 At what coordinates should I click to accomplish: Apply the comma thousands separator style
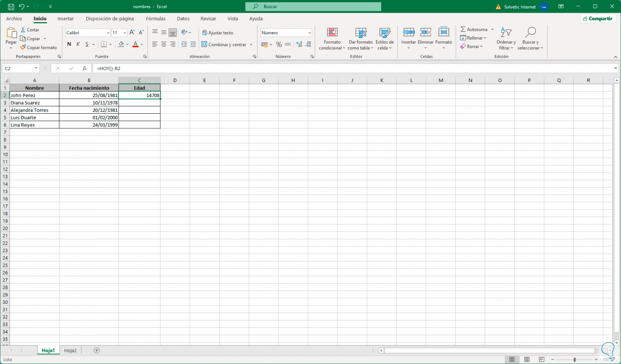(288, 44)
